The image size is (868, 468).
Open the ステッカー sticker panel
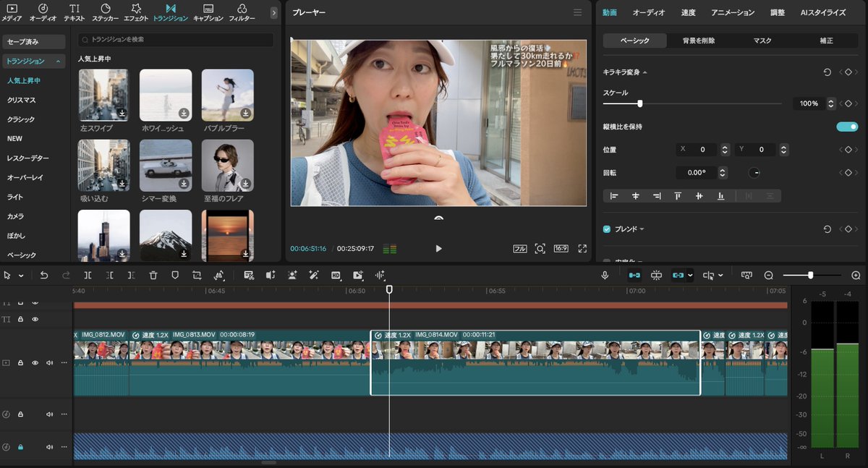click(105, 12)
